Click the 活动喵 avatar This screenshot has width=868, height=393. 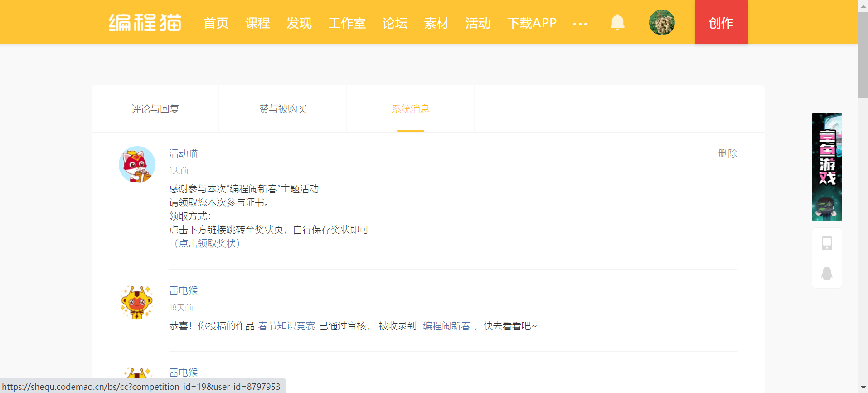coord(137,164)
